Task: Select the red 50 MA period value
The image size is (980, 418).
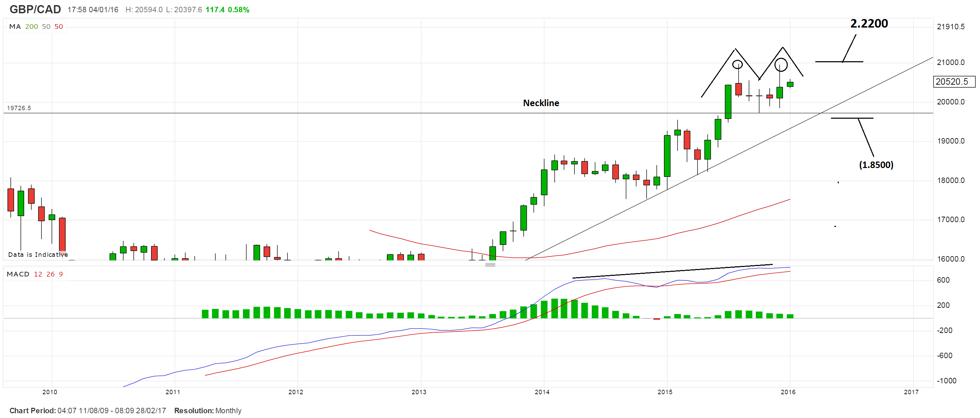Action: point(59,27)
